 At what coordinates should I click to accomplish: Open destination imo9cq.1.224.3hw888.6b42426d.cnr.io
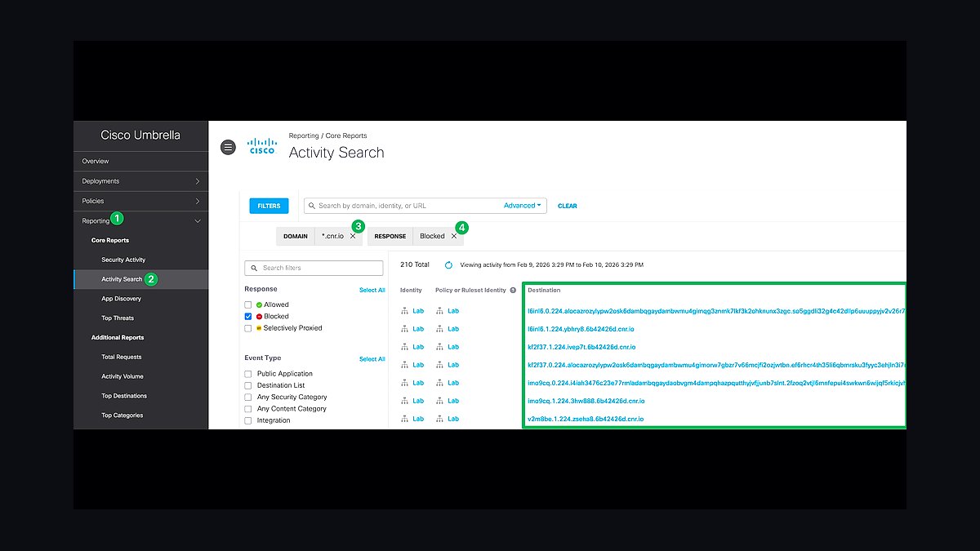pos(586,401)
